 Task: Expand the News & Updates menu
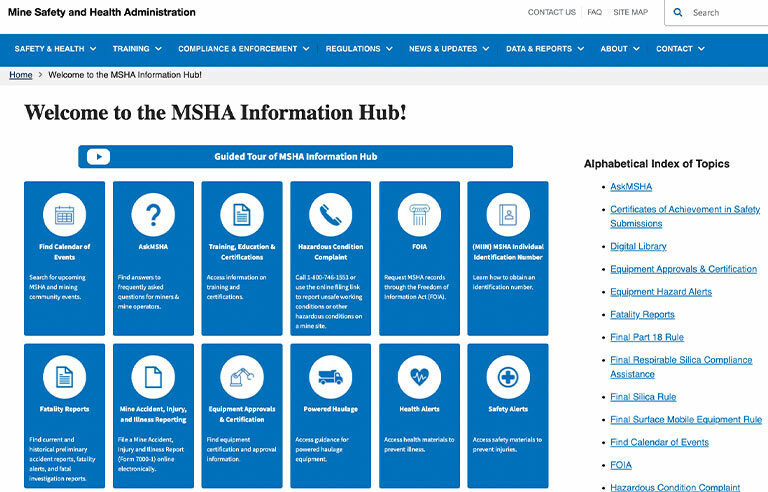tap(449, 49)
